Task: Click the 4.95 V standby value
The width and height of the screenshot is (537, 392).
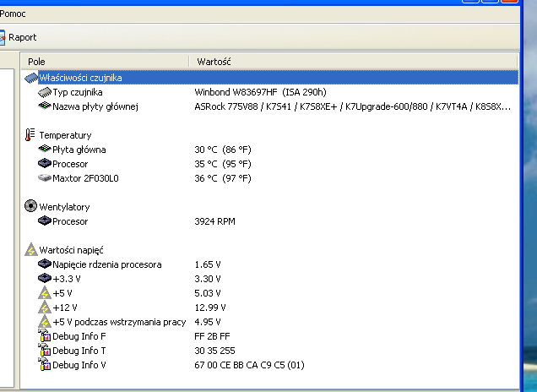Action: click(x=208, y=322)
